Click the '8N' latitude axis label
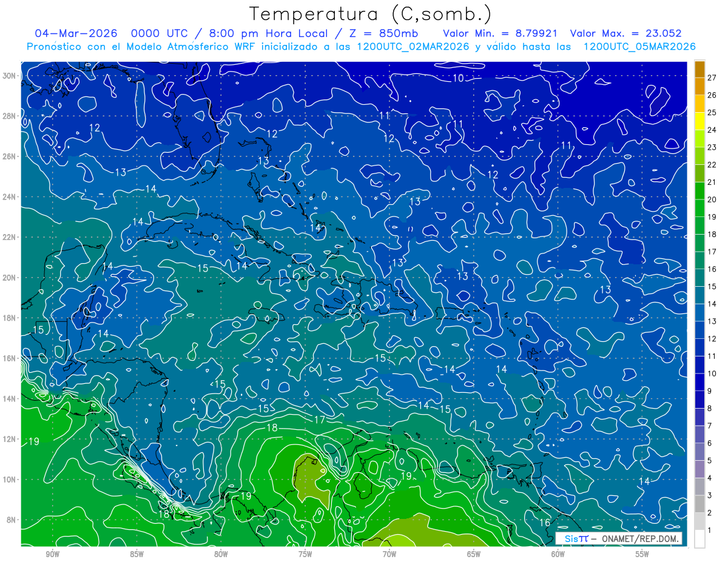The image size is (728, 562). pos(11,520)
